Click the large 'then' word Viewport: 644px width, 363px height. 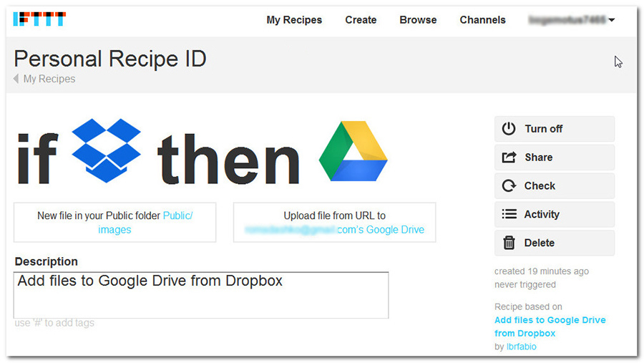tap(229, 158)
